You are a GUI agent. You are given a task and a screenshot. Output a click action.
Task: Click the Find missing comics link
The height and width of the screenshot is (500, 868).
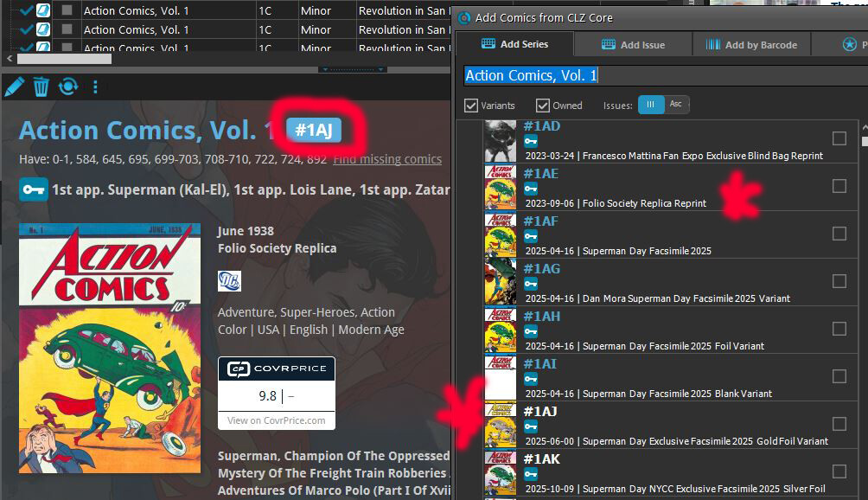[386, 159]
